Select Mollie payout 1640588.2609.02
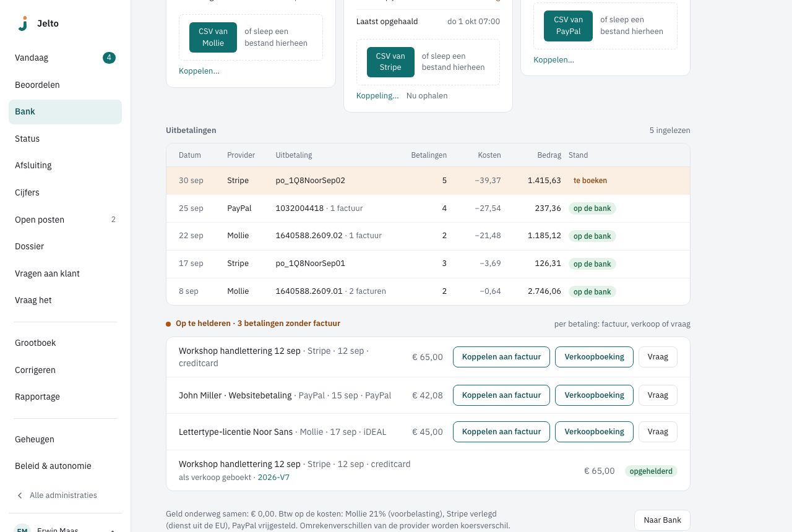The image size is (792, 532). coord(428,236)
